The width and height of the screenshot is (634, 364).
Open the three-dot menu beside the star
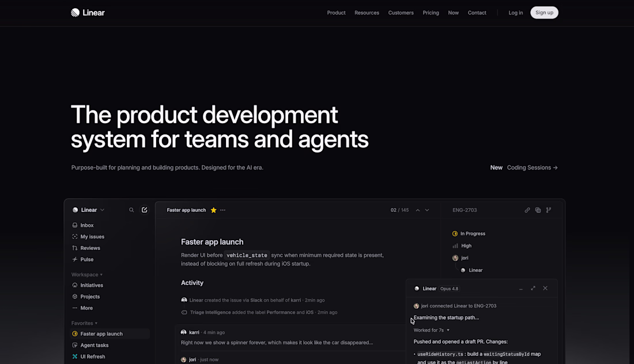(223, 210)
